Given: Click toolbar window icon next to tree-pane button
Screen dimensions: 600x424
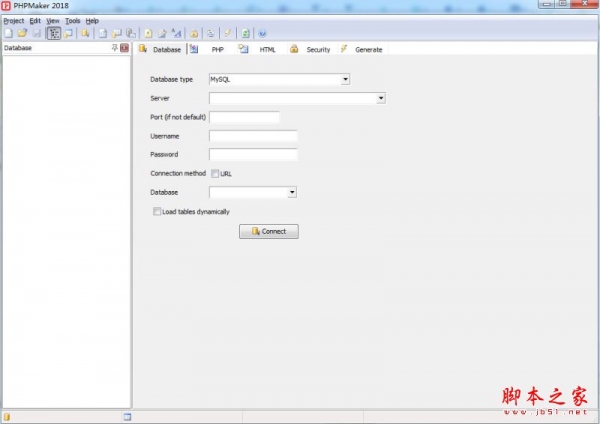Looking at the screenshot, I should [x=68, y=33].
